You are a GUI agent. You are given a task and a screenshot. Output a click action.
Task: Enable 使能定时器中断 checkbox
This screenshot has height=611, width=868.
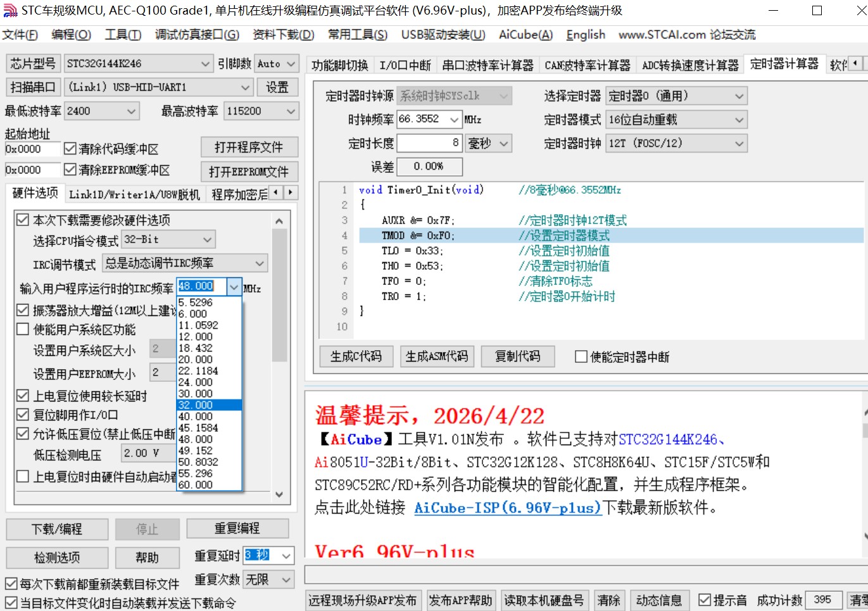pos(581,356)
